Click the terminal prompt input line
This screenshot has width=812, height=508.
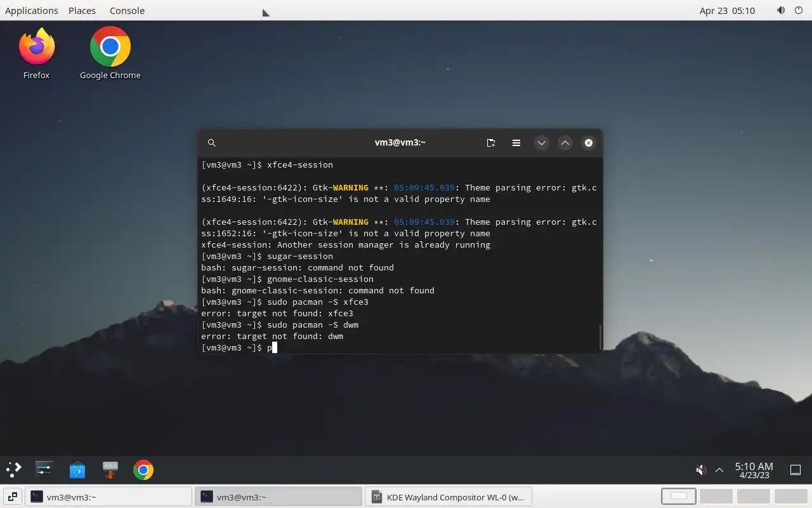pos(398,347)
